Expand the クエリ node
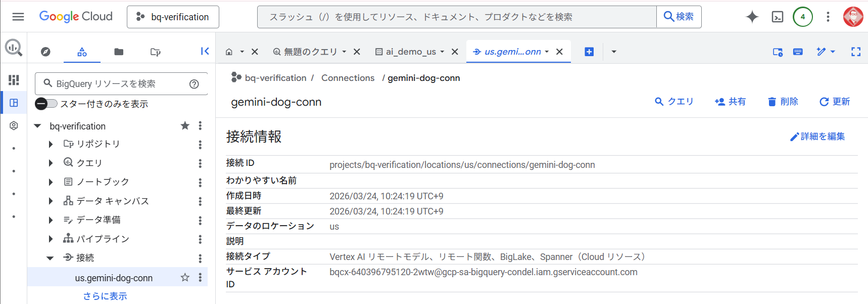868x304 pixels. tap(51, 163)
